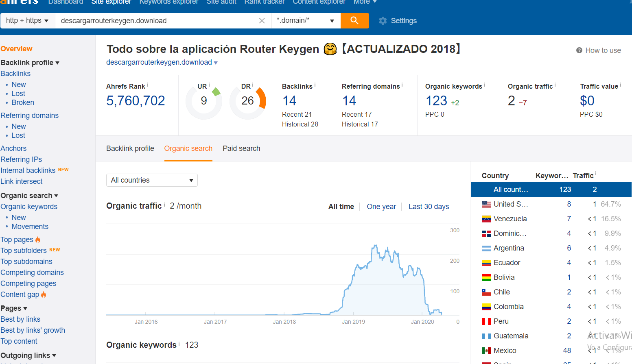Viewport: 632px width, 364px height.
Task: Open the *.domain/* mode dropdown
Action: coord(306,21)
